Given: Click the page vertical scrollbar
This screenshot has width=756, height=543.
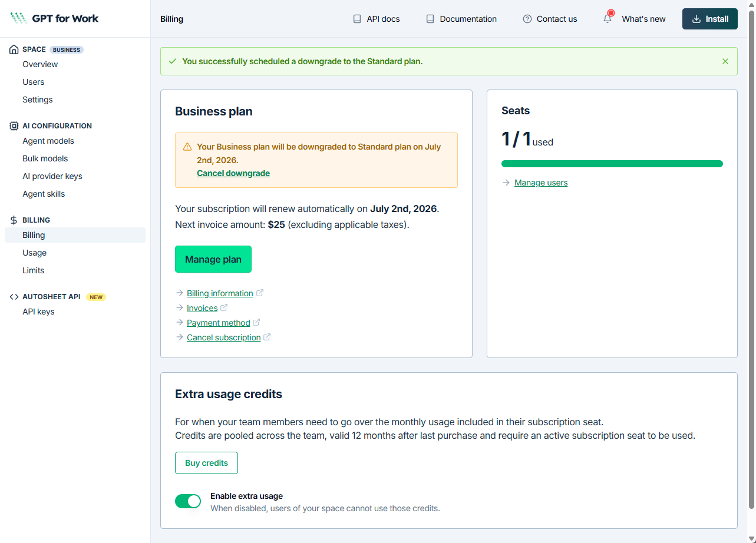Looking at the screenshot, I should click(751, 259).
